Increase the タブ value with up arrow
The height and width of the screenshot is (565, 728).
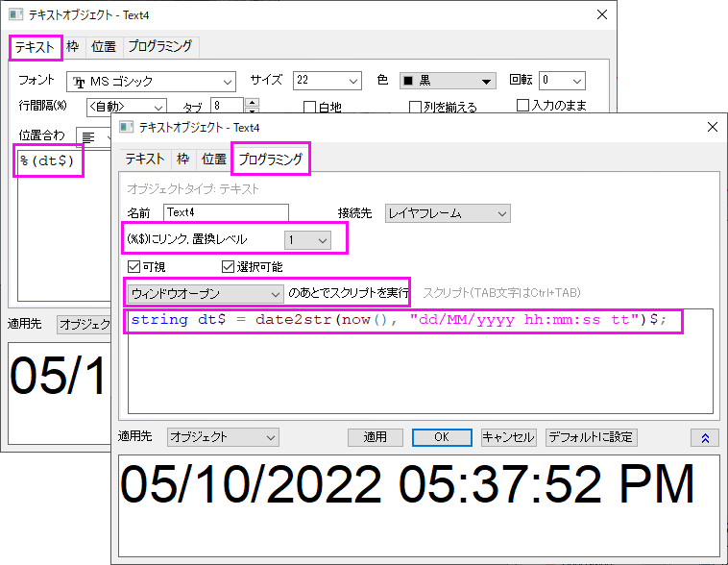pos(252,102)
